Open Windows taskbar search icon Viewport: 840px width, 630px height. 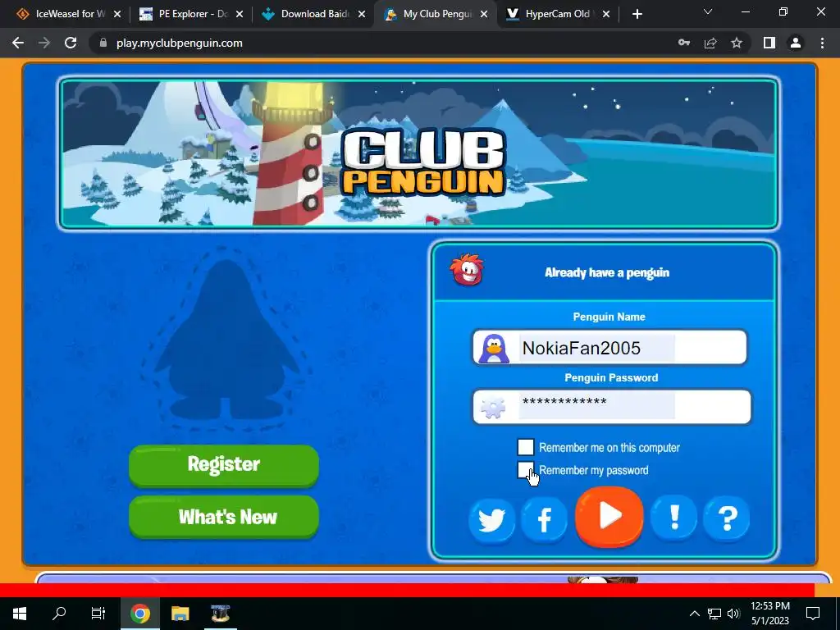pos(59,614)
